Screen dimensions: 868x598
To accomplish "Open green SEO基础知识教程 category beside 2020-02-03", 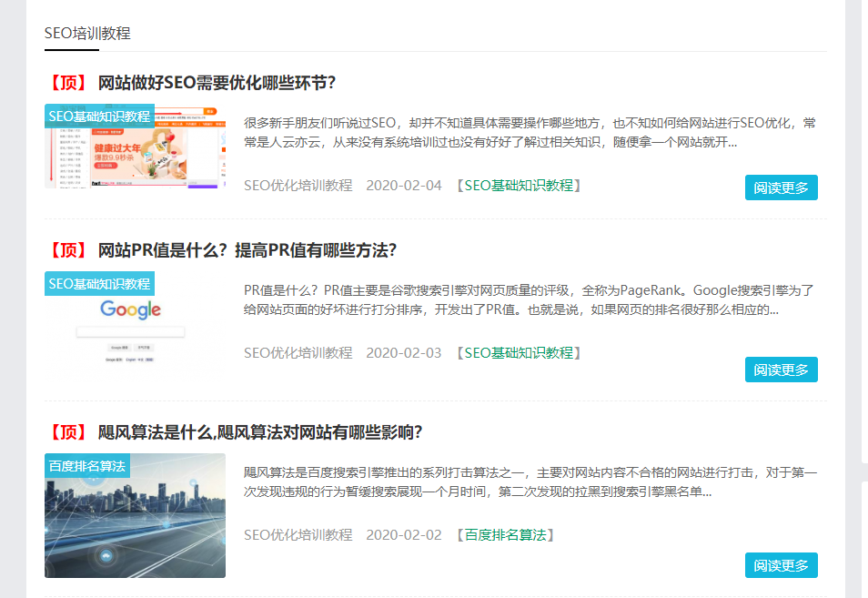I will point(519,353).
